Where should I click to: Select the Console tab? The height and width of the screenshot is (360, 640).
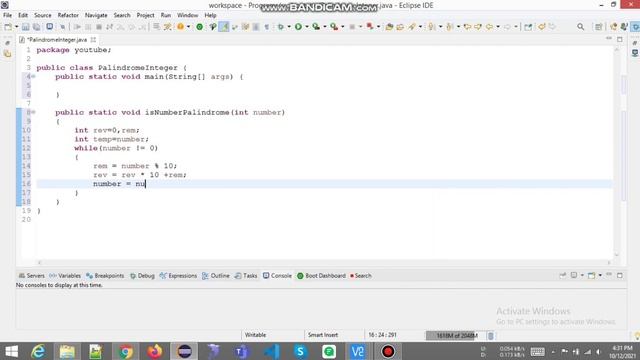point(278,276)
